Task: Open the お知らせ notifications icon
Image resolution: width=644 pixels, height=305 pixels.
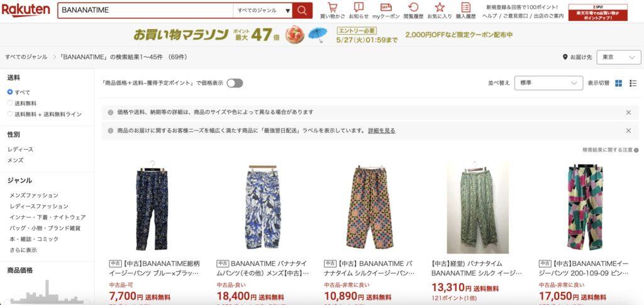Action: pos(359,11)
